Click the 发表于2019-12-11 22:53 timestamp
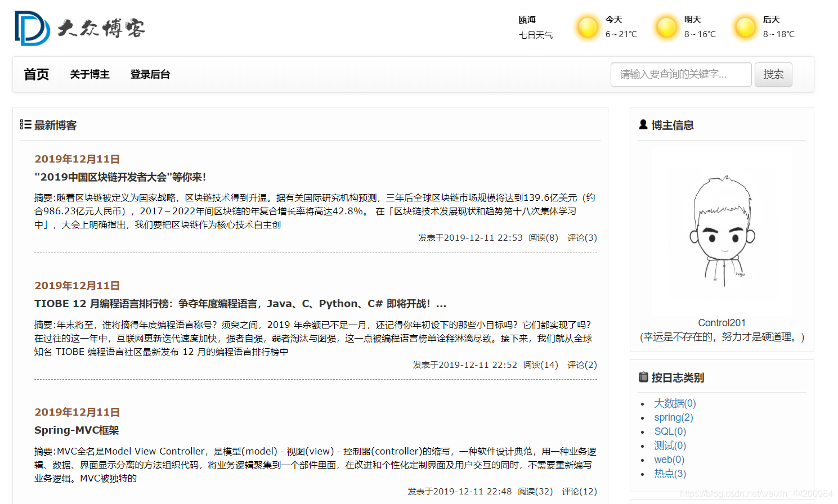Screen dimensions: 838x504 470,238
